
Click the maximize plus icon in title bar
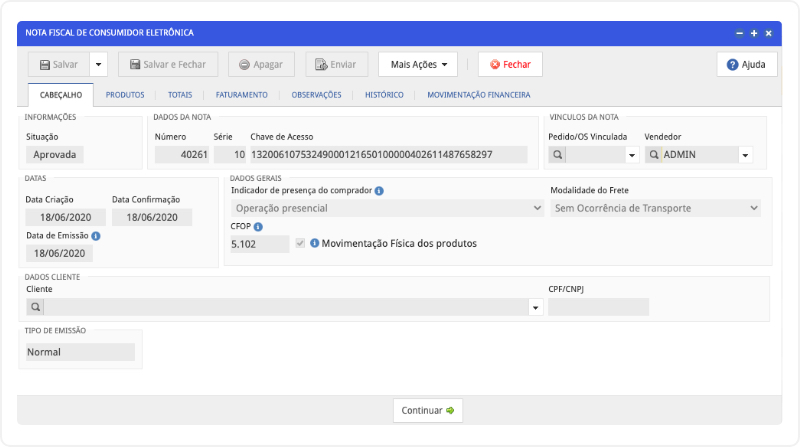point(754,33)
